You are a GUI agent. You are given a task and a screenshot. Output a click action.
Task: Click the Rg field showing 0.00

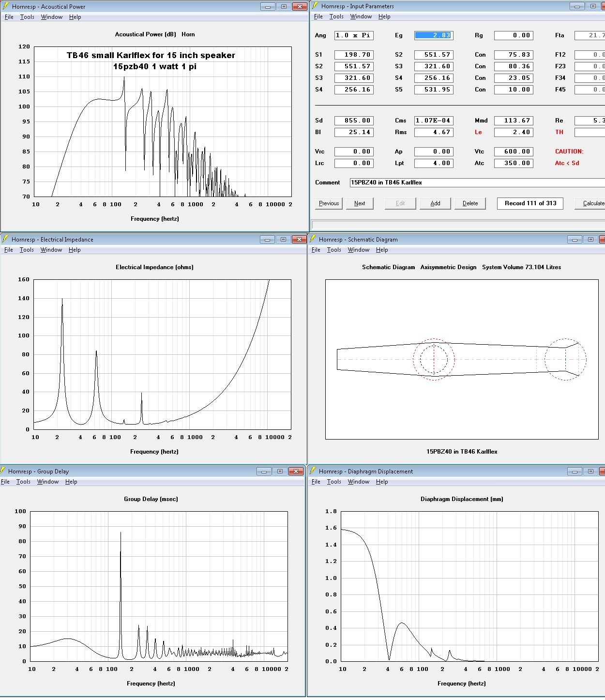point(514,35)
